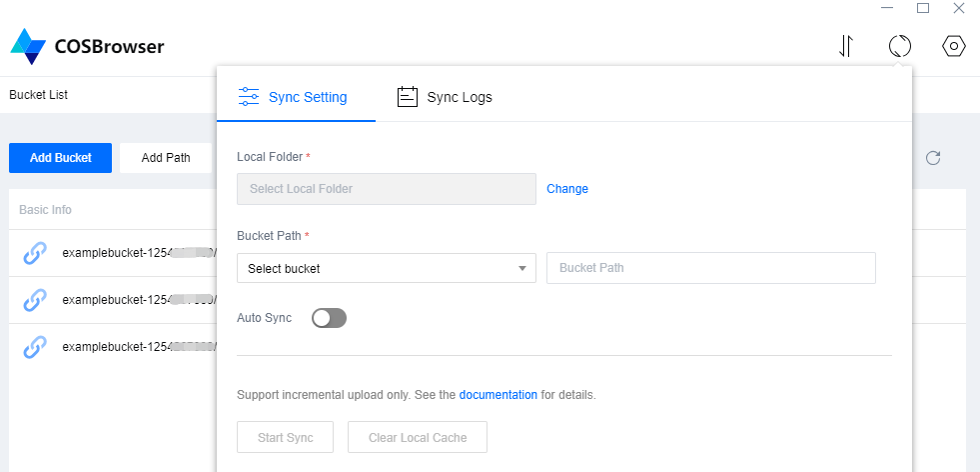Open the transfer list arrows icon

tap(846, 46)
